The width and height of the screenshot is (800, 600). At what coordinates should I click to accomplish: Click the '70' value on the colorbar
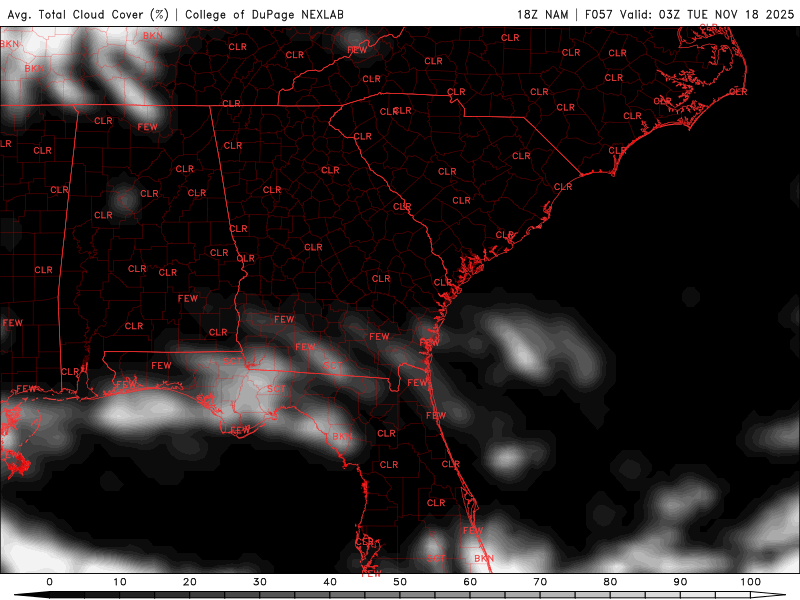click(540, 582)
